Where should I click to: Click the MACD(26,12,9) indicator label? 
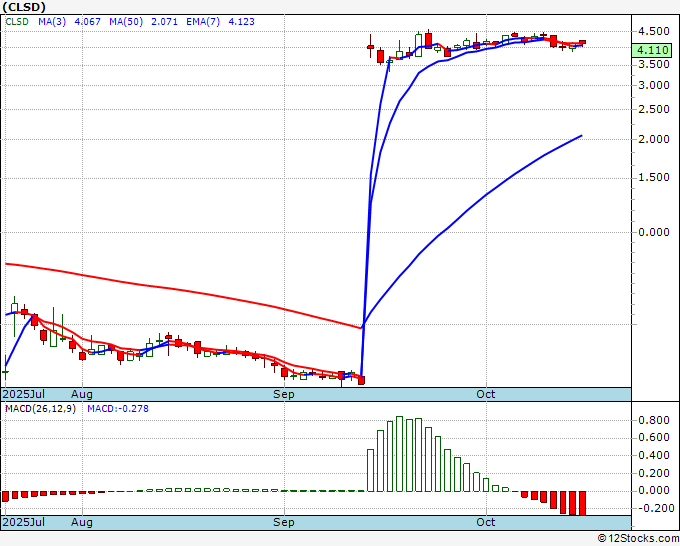[40, 409]
